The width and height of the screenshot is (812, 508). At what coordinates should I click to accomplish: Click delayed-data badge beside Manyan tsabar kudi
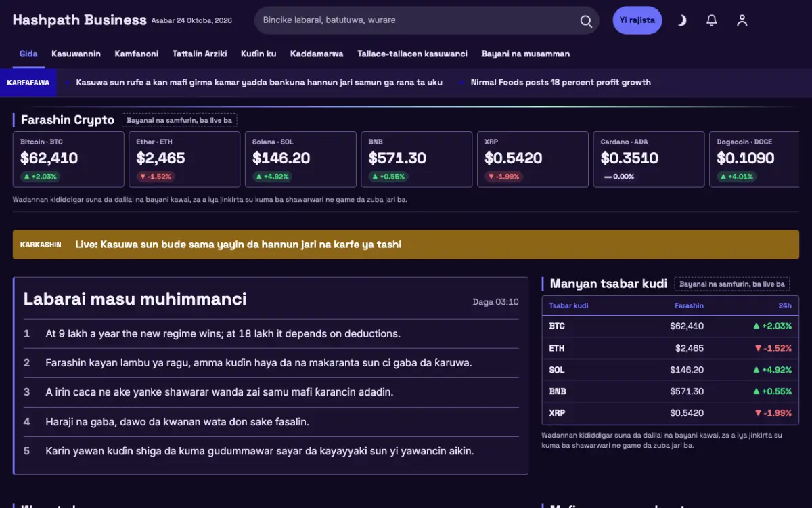[731, 284]
